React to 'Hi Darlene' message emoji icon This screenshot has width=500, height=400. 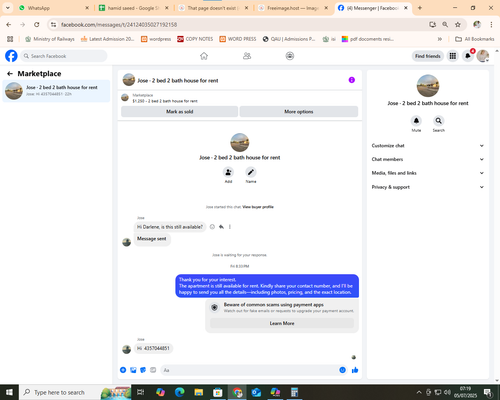pyautogui.click(x=212, y=227)
